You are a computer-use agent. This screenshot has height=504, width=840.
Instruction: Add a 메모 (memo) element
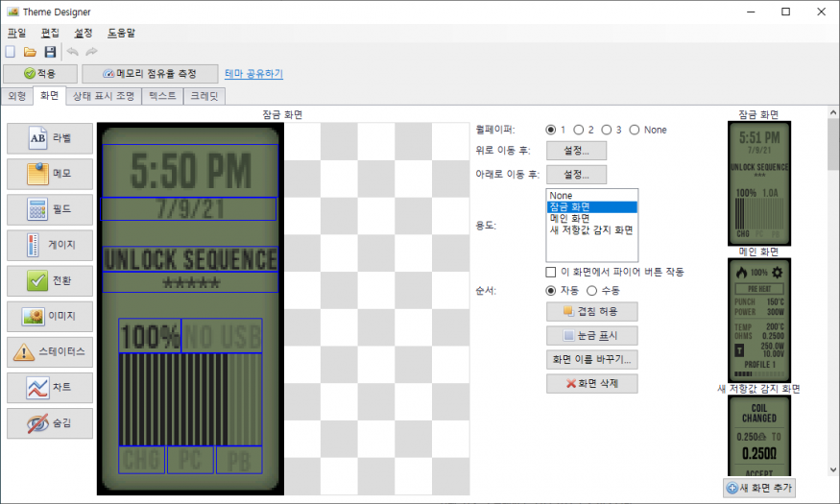50,174
